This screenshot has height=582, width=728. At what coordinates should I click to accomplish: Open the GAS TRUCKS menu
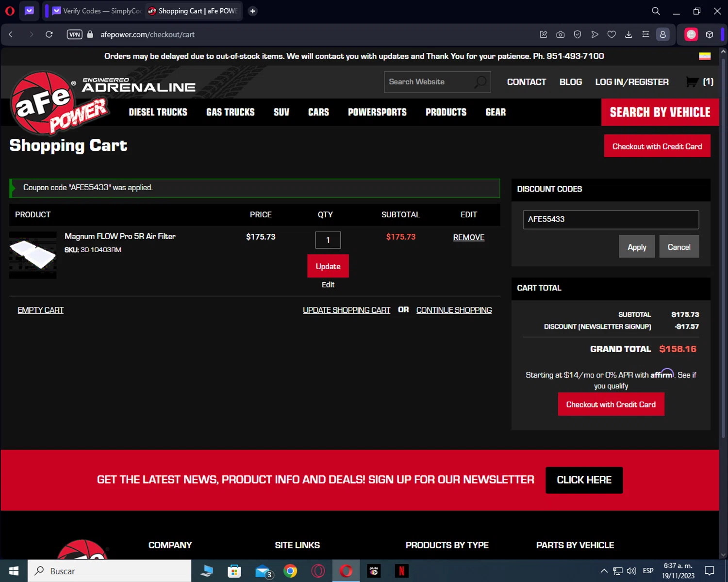[231, 112]
